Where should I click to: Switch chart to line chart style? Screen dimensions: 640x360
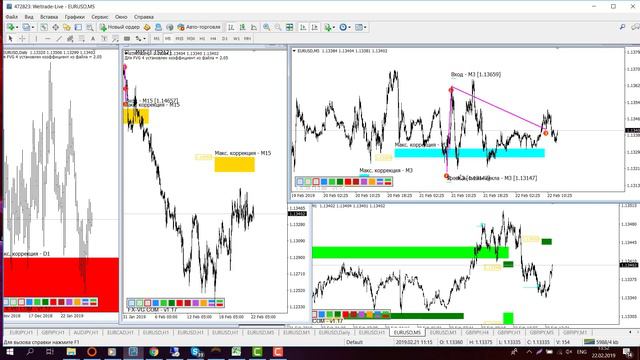tap(254, 27)
